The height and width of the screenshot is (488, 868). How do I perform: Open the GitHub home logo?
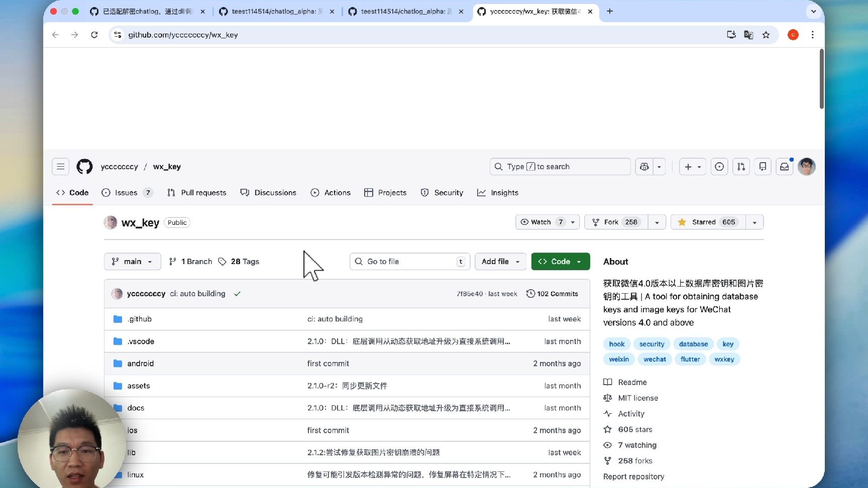(x=84, y=167)
